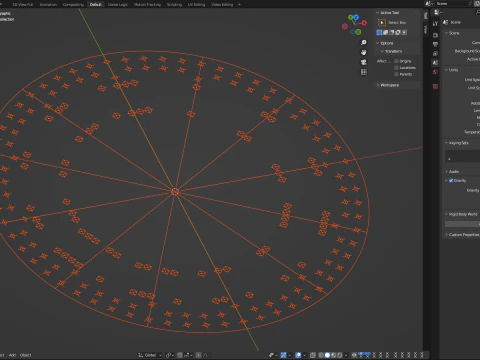Click the blue Z axis on navigation gizmo

pyautogui.click(x=356, y=17)
